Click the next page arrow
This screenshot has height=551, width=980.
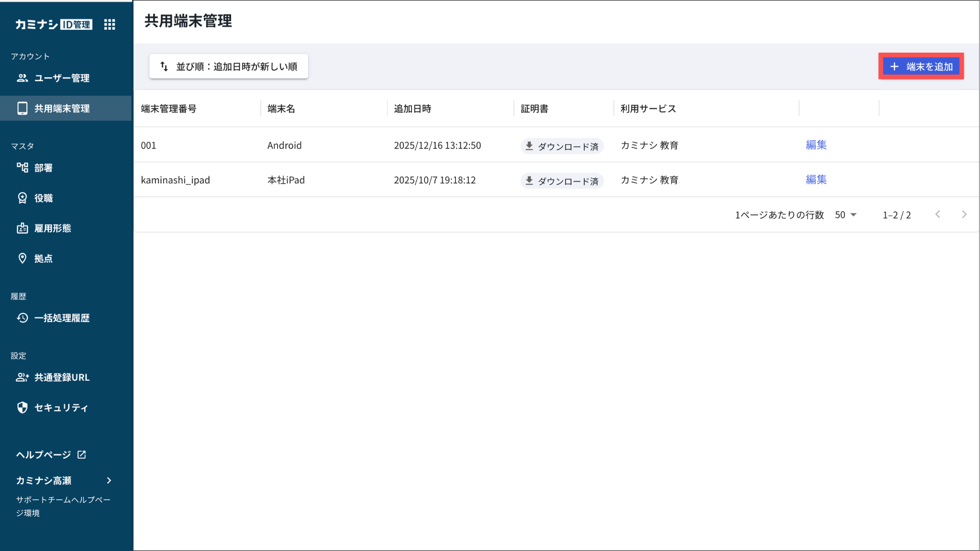click(x=964, y=214)
